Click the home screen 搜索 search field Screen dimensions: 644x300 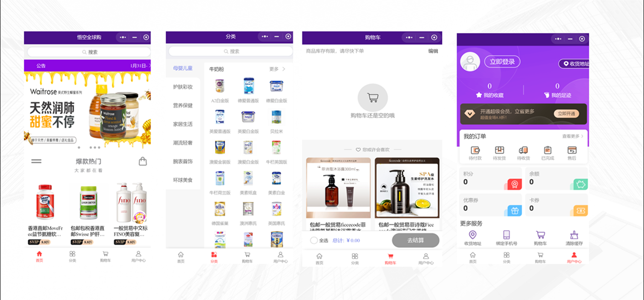pyautogui.click(x=89, y=52)
